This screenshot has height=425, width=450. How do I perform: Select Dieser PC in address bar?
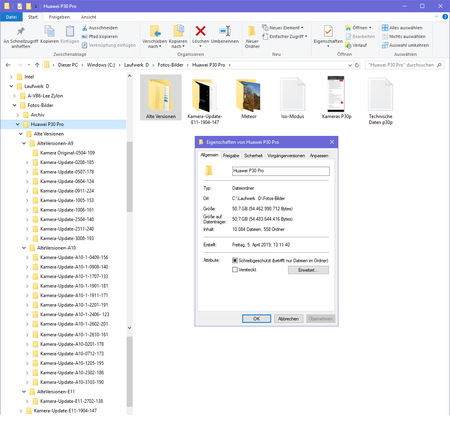[x=68, y=65]
